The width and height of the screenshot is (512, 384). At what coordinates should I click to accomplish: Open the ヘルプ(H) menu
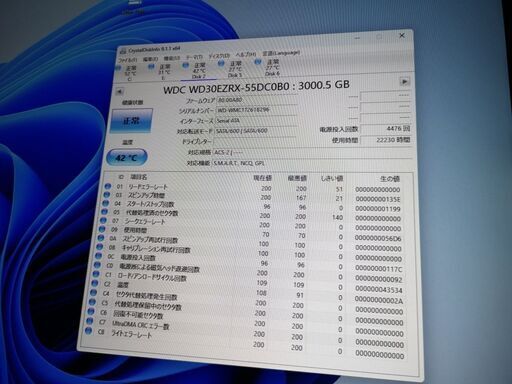tap(245, 55)
